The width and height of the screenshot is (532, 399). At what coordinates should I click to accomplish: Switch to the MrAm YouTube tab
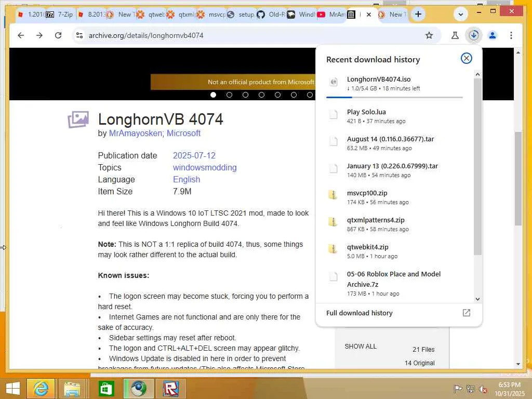click(331, 15)
